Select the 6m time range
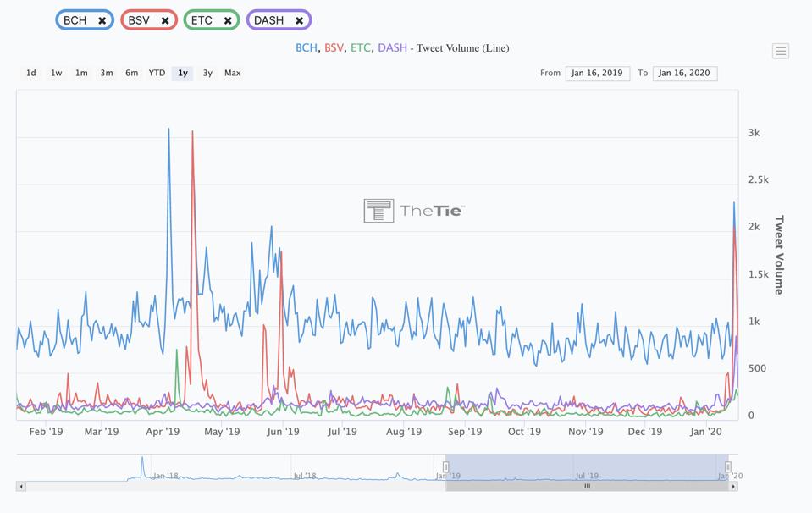This screenshot has width=812, height=513. click(131, 73)
